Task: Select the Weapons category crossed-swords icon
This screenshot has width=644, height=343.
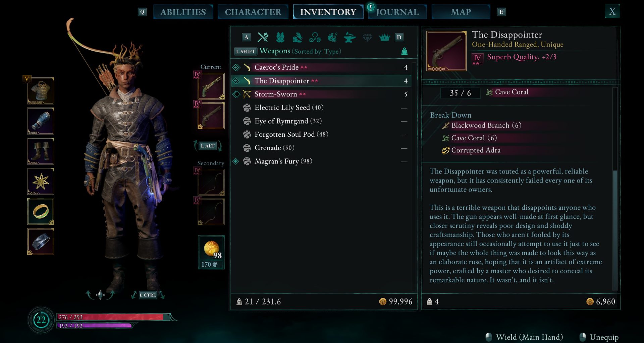Action: click(263, 37)
